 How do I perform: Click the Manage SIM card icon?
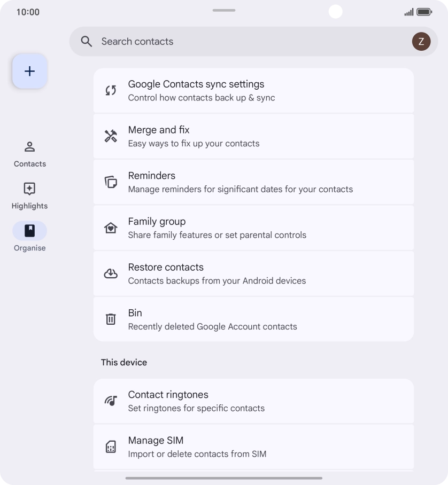click(111, 447)
